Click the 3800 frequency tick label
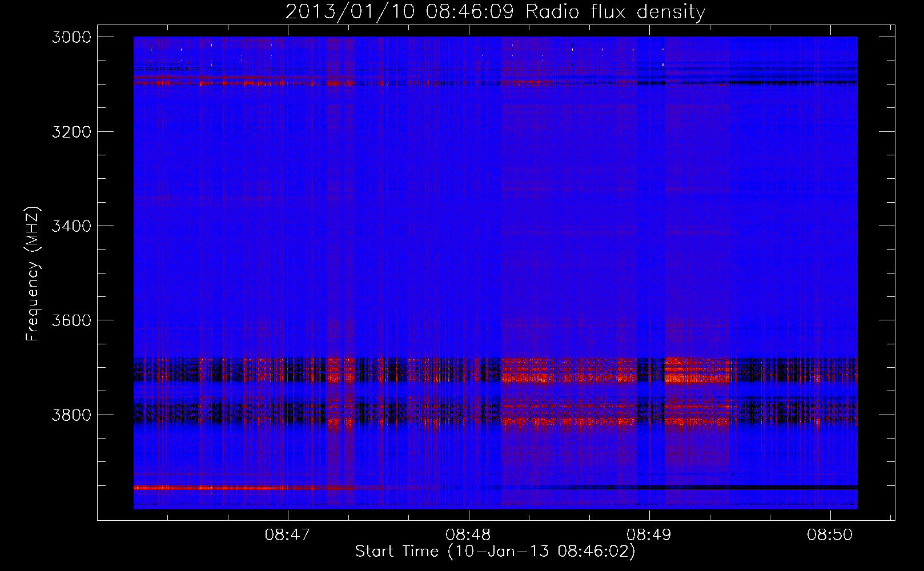 tap(71, 415)
